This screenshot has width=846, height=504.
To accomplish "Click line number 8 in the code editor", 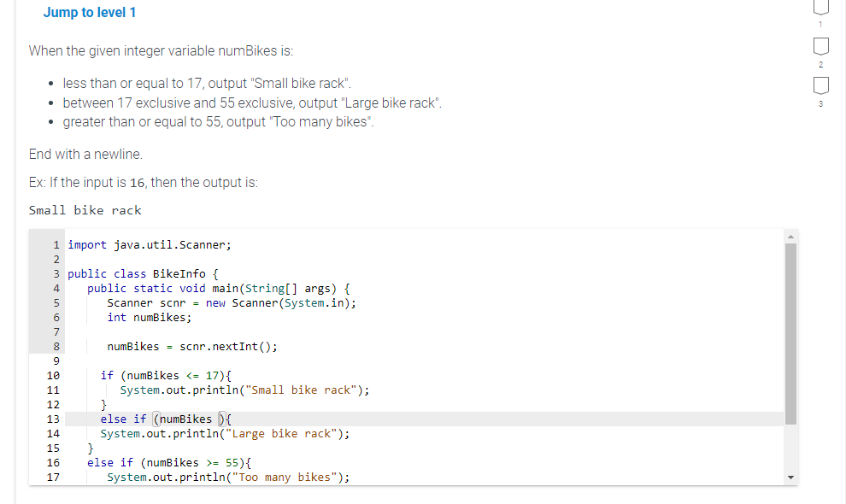I will [56, 346].
